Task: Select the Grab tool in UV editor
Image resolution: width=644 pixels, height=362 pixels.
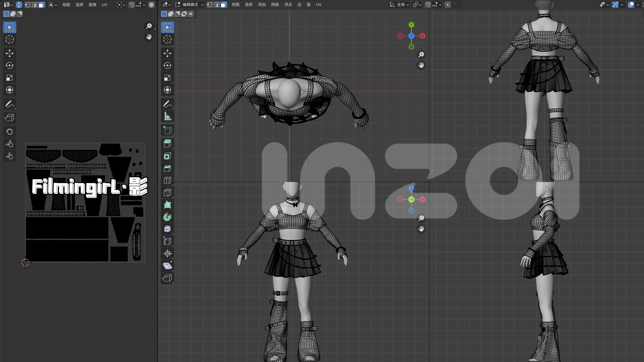Action: coord(9,131)
